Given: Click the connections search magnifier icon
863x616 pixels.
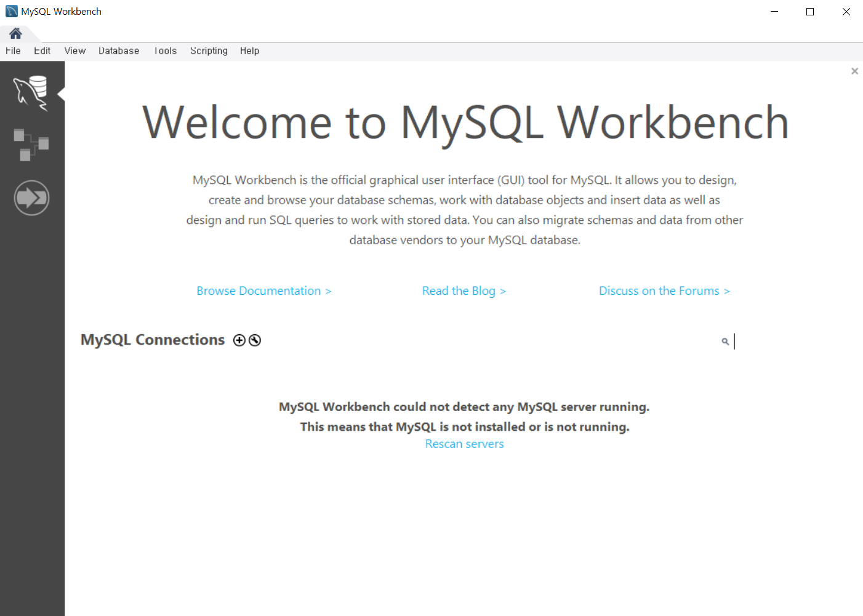Looking at the screenshot, I should tap(725, 341).
